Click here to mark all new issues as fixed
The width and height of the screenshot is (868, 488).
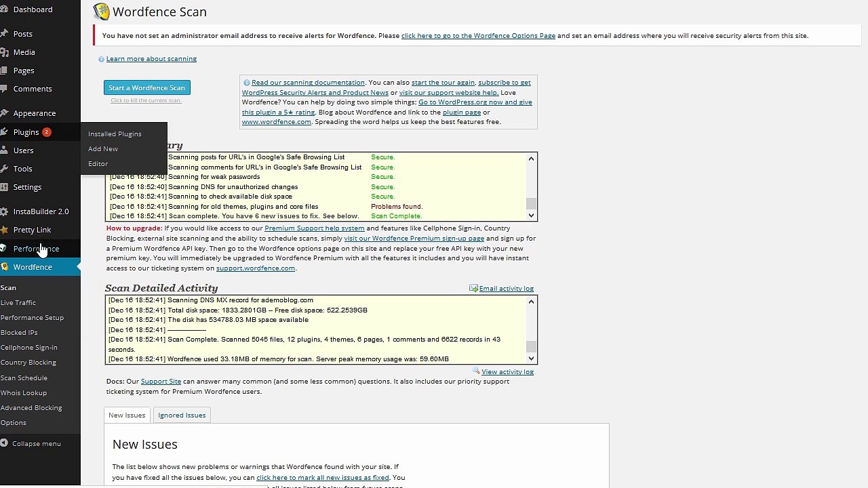point(323,478)
